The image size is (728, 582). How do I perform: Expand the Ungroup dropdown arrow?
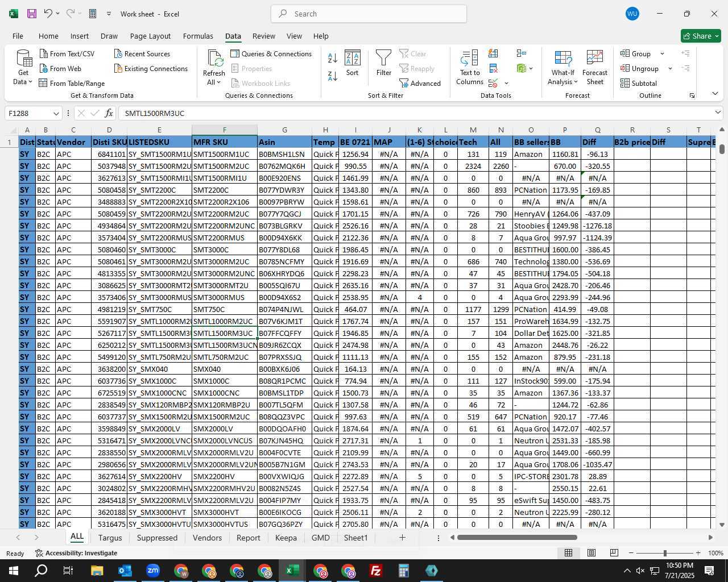(670, 68)
